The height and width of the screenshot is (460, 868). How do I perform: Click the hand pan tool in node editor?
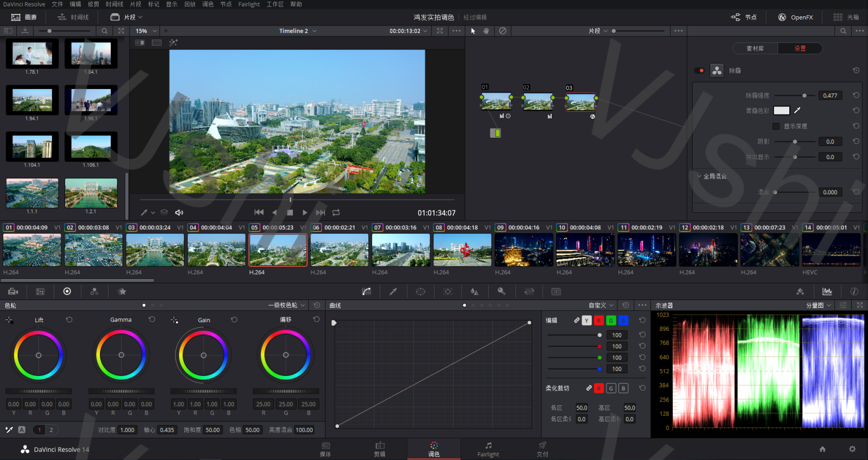[x=486, y=31]
